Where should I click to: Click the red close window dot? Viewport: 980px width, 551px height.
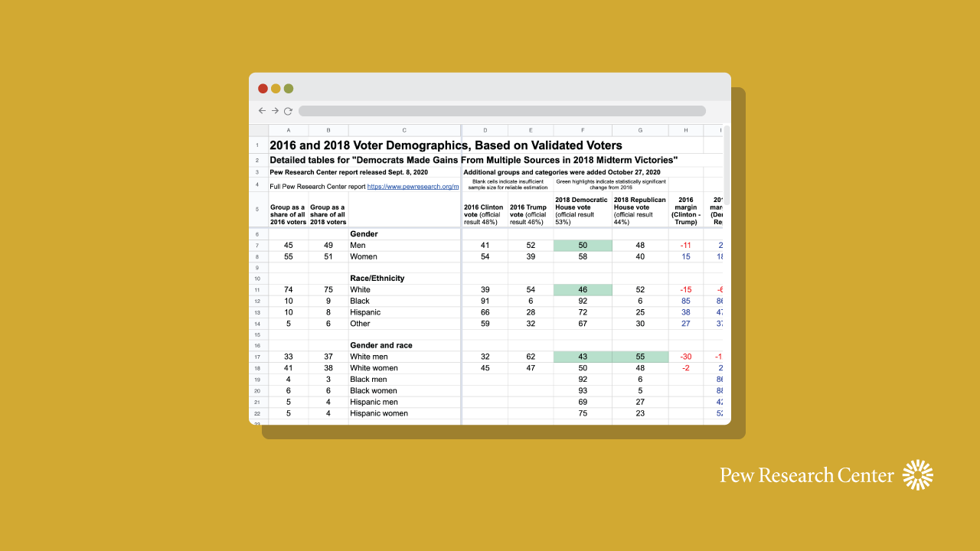point(263,89)
